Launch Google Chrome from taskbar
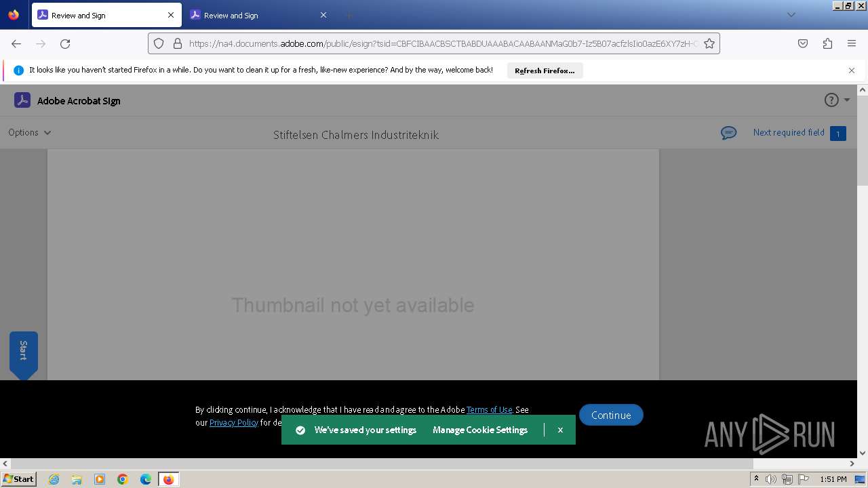Viewport: 868px width, 488px height. click(123, 479)
